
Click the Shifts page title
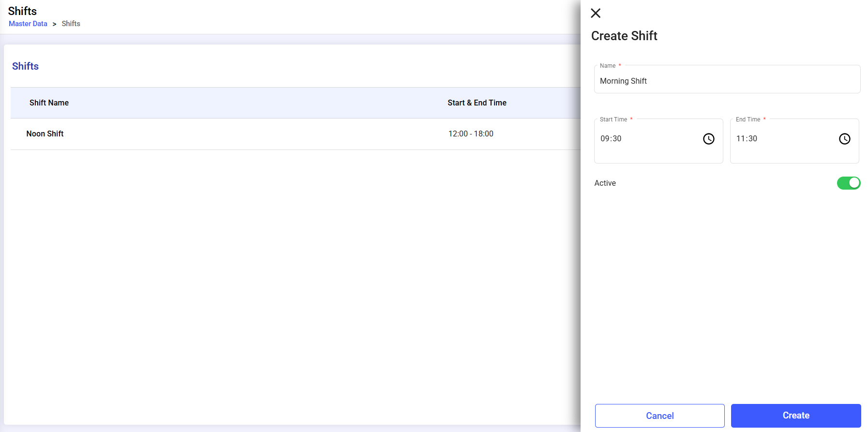point(22,11)
